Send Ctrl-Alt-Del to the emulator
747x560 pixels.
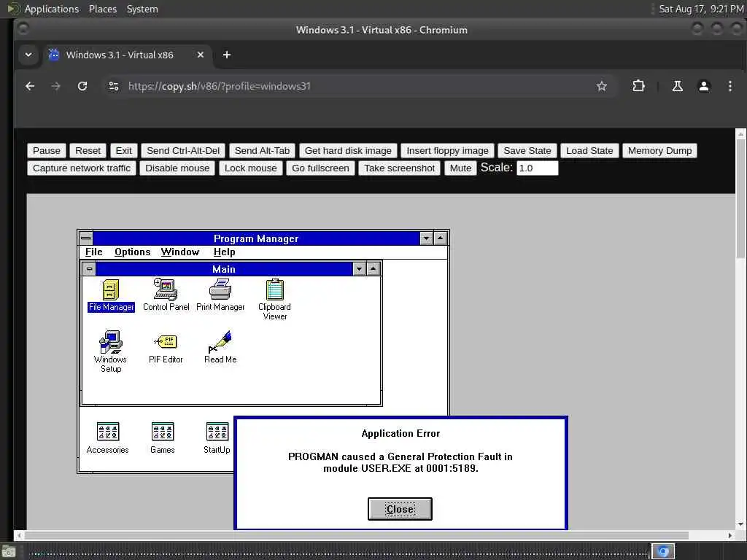(183, 150)
